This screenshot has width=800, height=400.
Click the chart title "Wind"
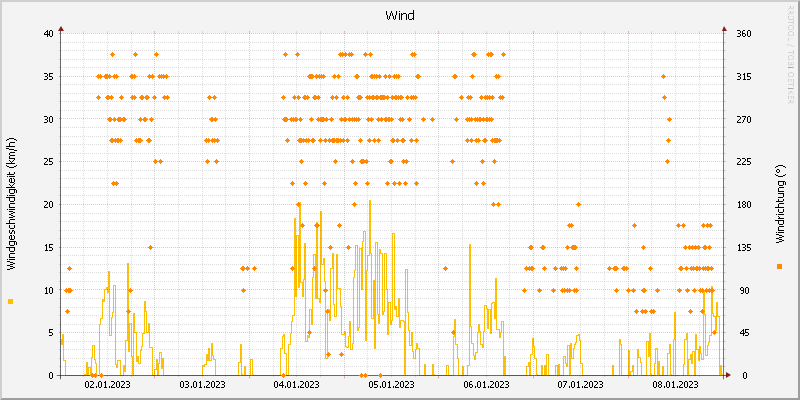click(400, 16)
